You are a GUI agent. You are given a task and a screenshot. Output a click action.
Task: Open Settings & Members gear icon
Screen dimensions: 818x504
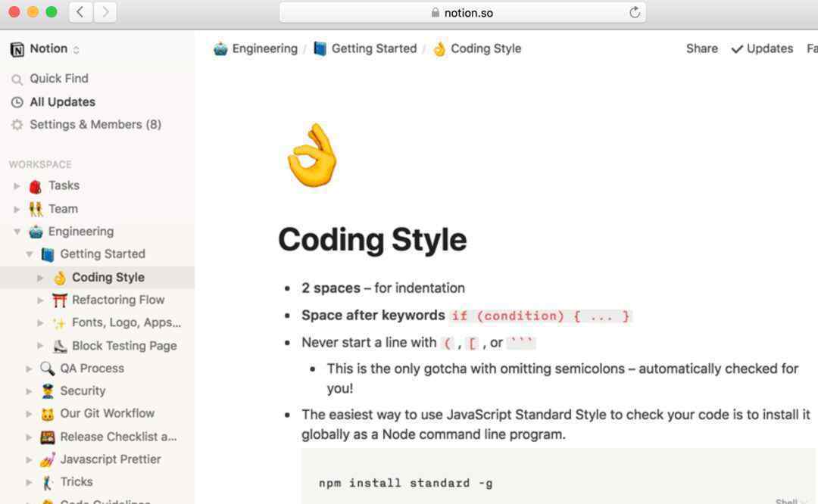click(x=17, y=125)
